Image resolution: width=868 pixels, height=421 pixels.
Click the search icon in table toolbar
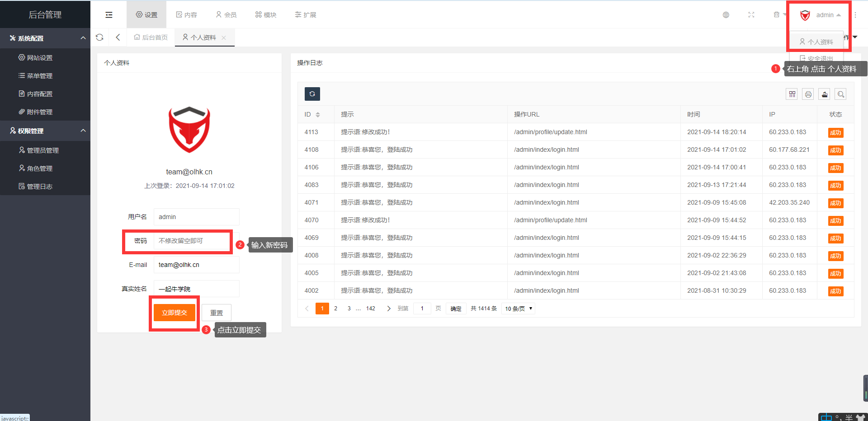pos(841,94)
